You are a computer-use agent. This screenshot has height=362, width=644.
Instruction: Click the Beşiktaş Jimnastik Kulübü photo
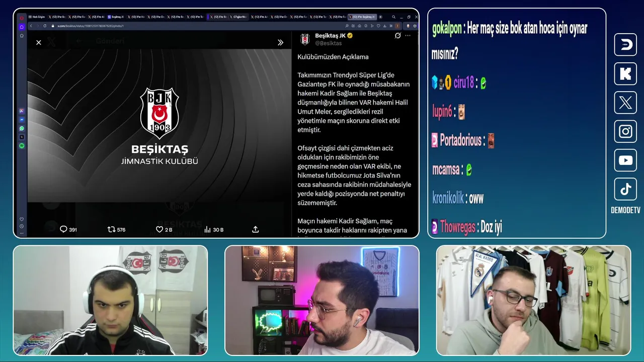click(x=159, y=126)
